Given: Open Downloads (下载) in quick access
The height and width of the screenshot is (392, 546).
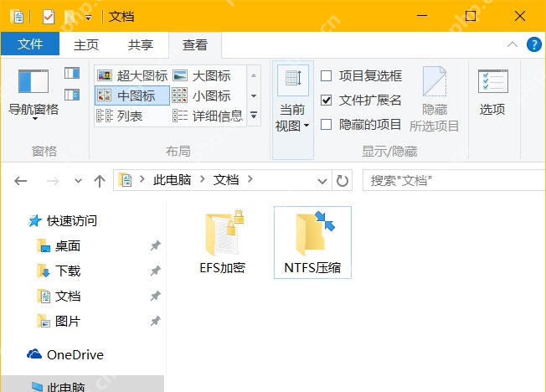Looking at the screenshot, I should click(x=59, y=271).
